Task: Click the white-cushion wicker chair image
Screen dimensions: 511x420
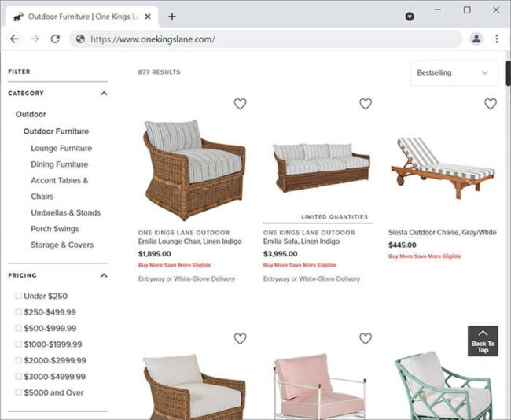Action: click(194, 387)
